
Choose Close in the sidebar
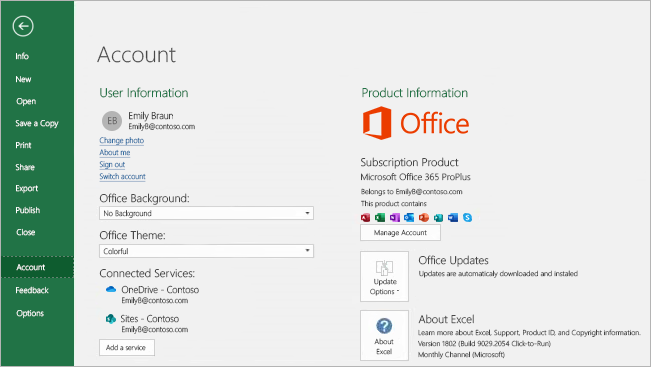pos(26,232)
